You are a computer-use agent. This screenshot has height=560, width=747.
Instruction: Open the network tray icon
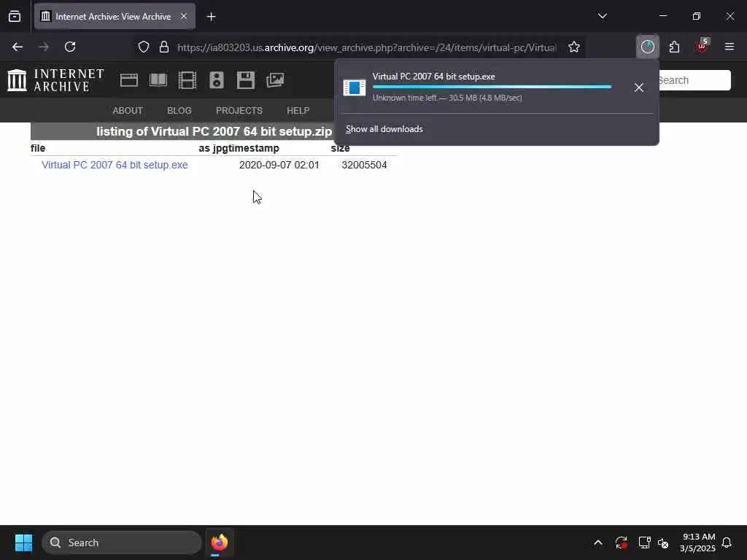644,542
